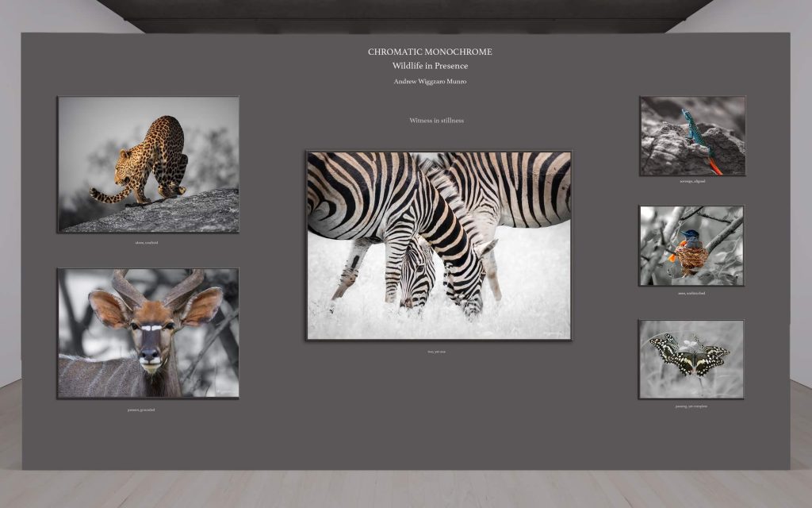Image resolution: width=812 pixels, height=508 pixels.
Task: Click the Witness in stillness text
Action: pyautogui.click(x=436, y=121)
